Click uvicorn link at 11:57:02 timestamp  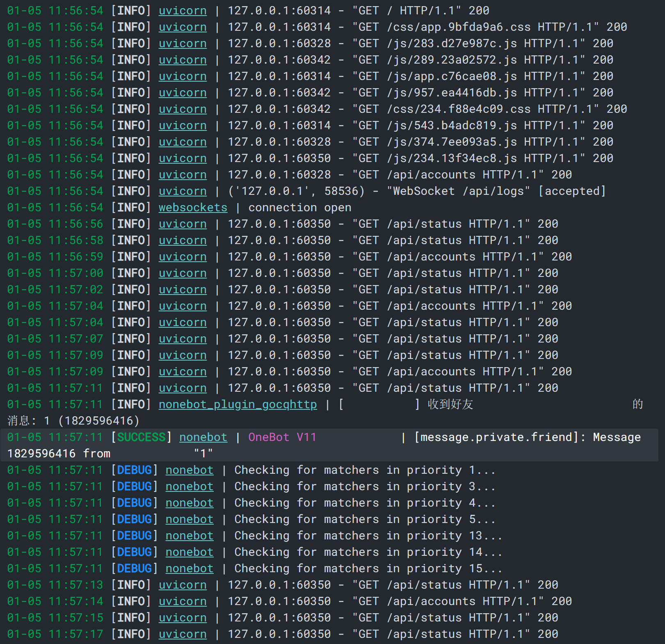pos(183,290)
